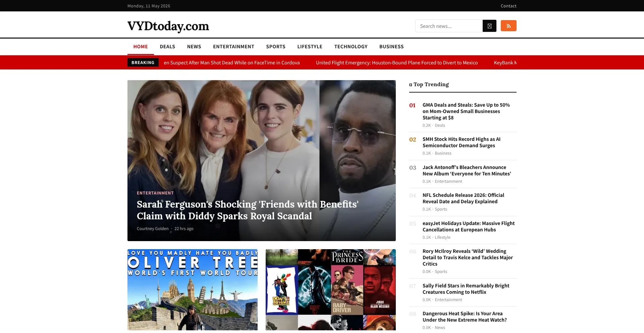The height and width of the screenshot is (333, 644).
Task: Click '0.1K · Lifestyle' meta under easyJet story
Action: 436,237
